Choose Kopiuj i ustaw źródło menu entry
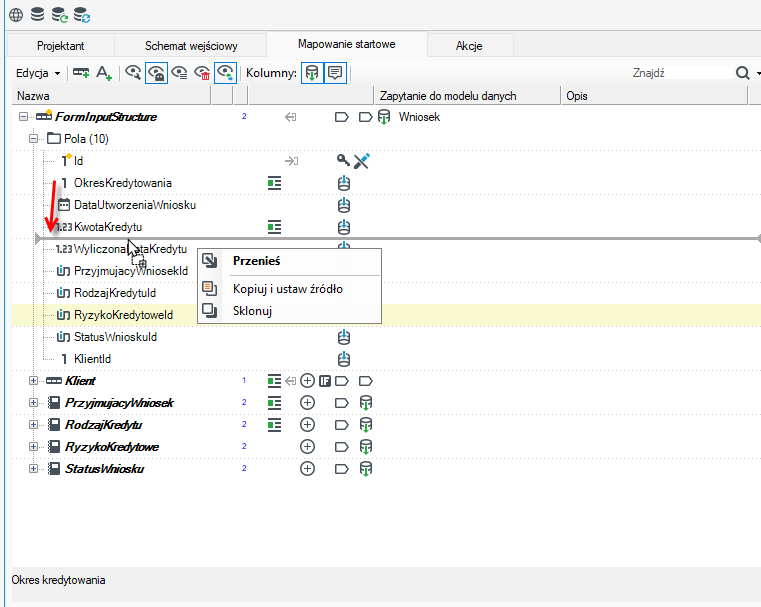This screenshot has height=607, width=761. (289, 289)
